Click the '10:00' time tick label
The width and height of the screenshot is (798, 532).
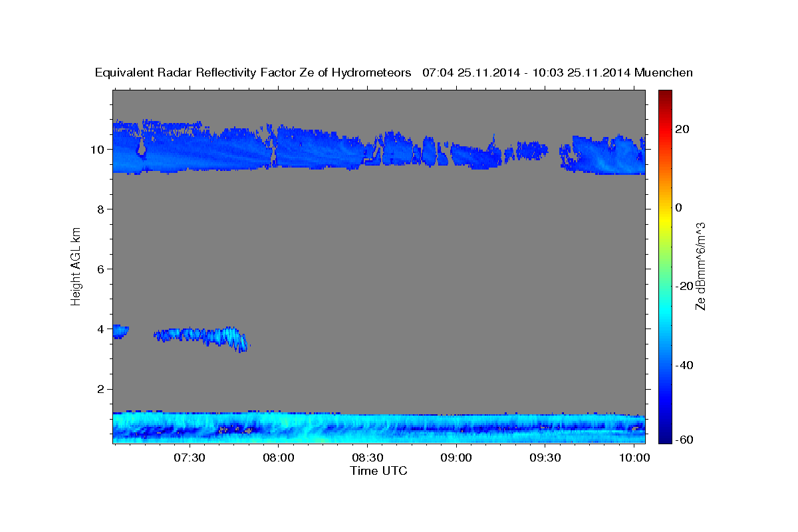pos(635,458)
